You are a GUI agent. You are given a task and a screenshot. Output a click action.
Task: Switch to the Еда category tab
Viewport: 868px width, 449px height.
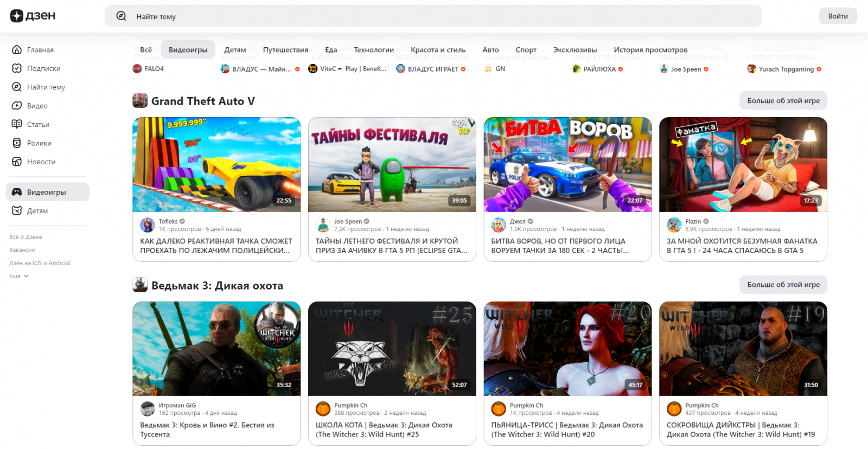(331, 50)
